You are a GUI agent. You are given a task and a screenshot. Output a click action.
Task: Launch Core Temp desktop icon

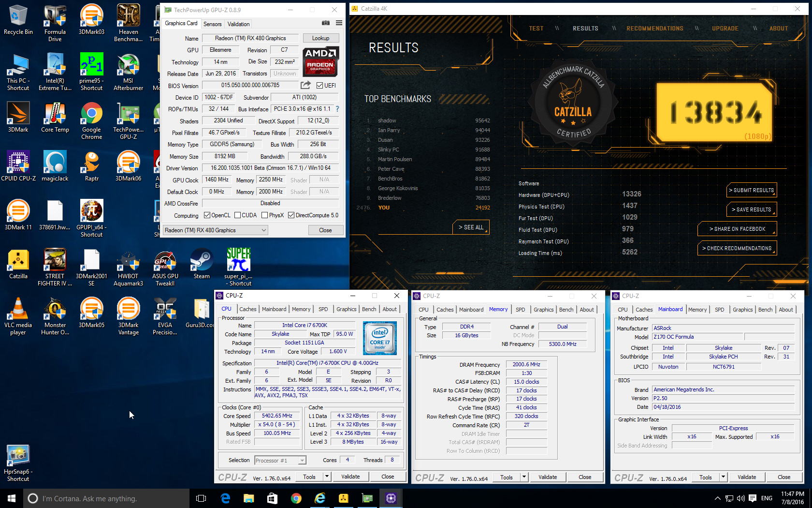(x=55, y=117)
